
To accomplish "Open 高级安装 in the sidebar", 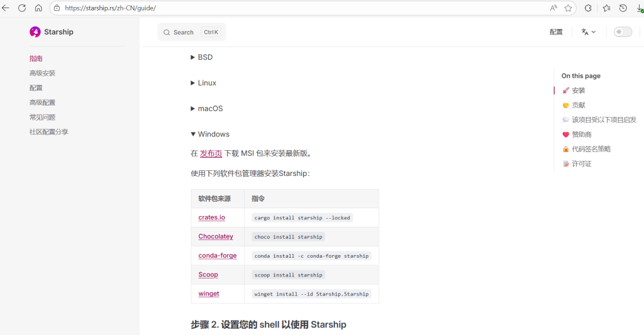I will pos(42,73).
